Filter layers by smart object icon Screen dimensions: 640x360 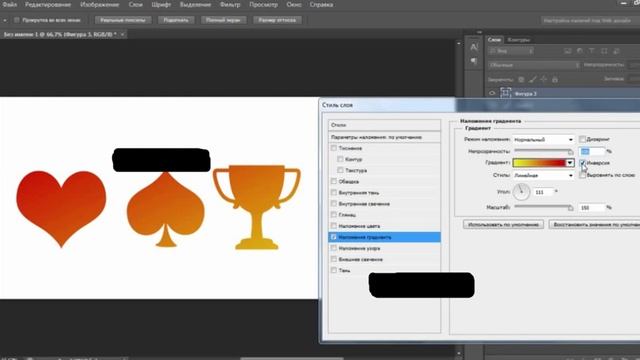pyautogui.click(x=616, y=51)
